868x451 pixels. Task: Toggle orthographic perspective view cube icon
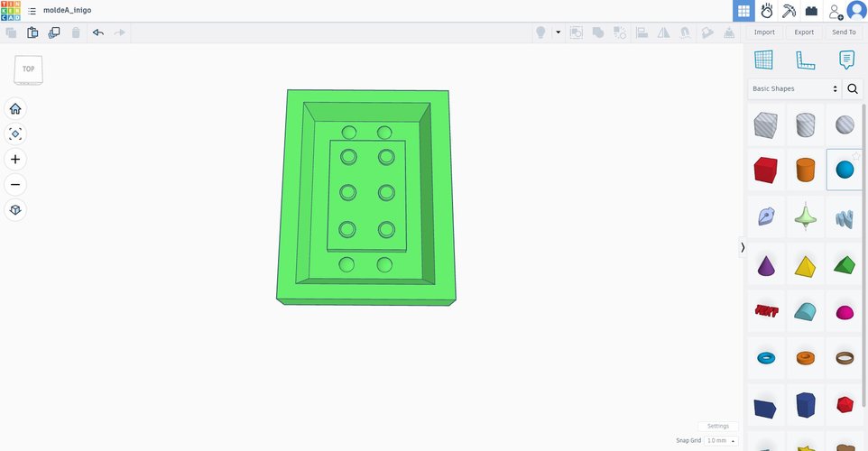click(x=15, y=210)
